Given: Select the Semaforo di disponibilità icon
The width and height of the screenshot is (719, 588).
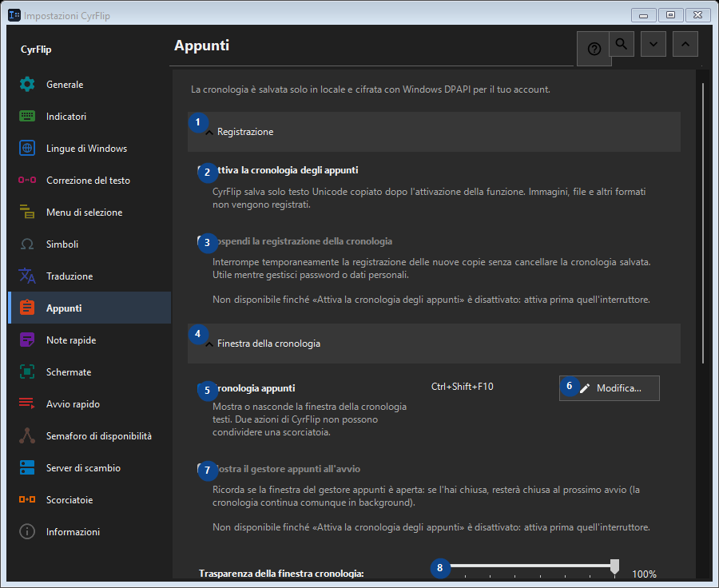Looking at the screenshot, I should click(x=27, y=435).
